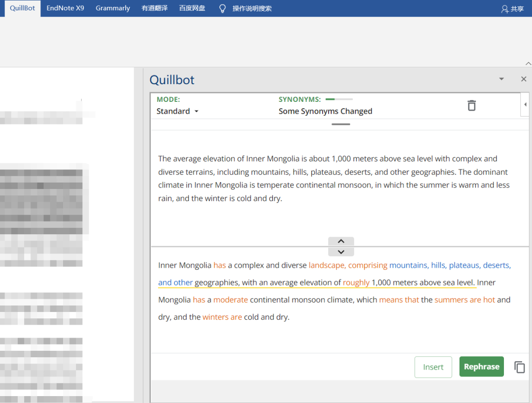Open the Quillbot pane options dropdown arrow
The height and width of the screenshot is (403, 532).
point(501,79)
